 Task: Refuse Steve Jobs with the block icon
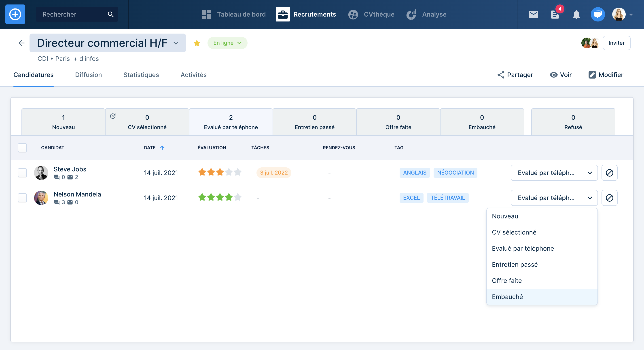pos(609,173)
